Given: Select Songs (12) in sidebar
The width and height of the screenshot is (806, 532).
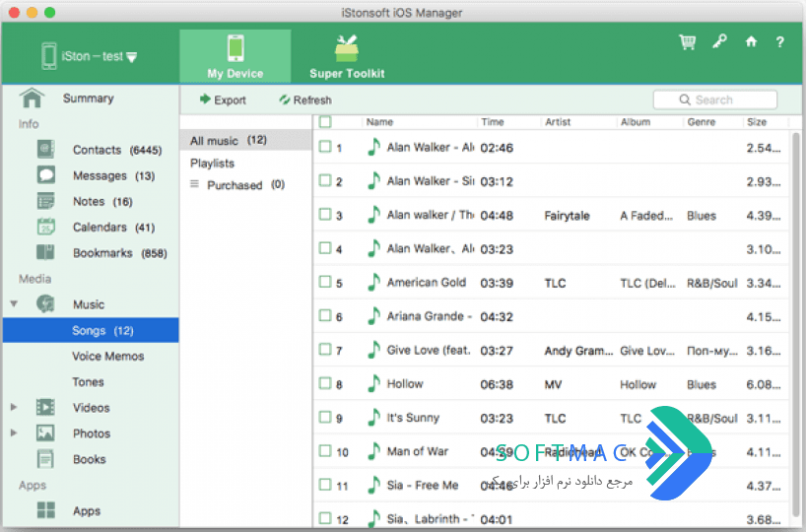Looking at the screenshot, I should [91, 330].
